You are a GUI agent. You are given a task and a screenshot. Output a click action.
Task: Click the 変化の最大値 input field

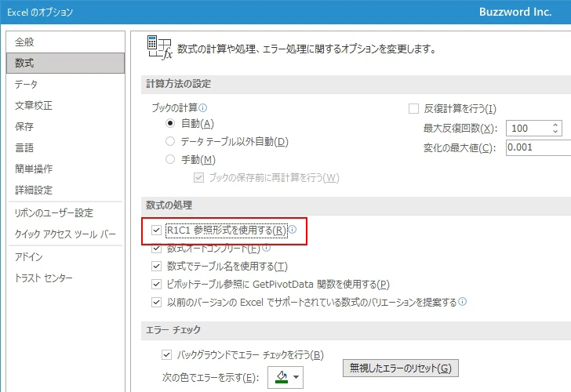[x=538, y=147]
